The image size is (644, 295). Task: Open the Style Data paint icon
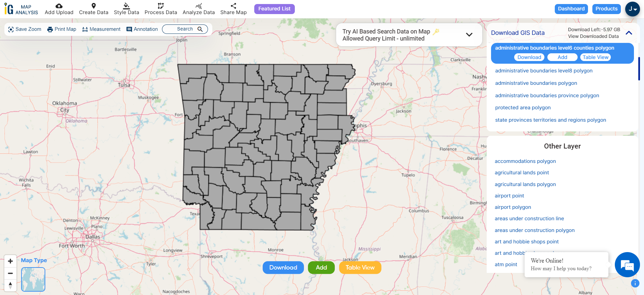click(x=126, y=6)
